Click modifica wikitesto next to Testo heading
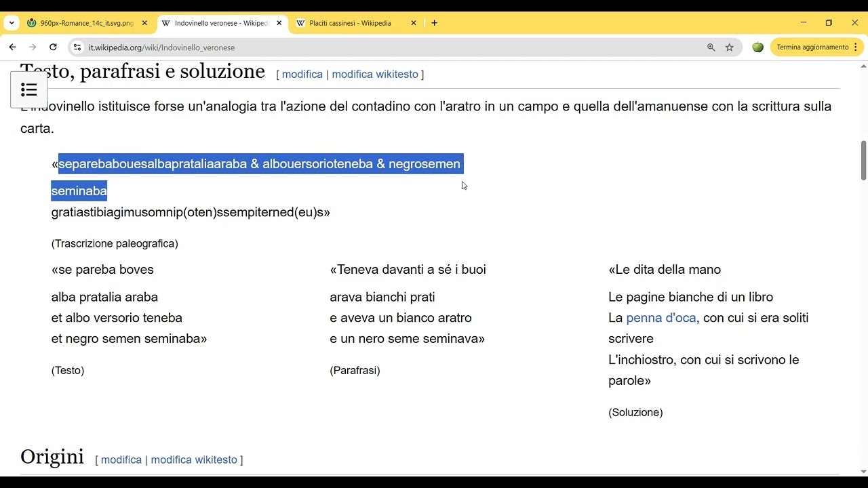 click(x=375, y=75)
